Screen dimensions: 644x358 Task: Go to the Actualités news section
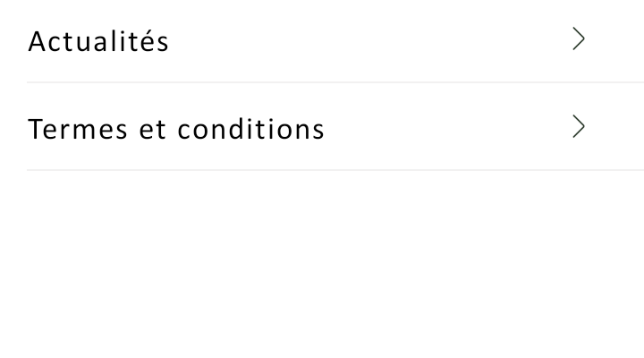tap(98, 41)
